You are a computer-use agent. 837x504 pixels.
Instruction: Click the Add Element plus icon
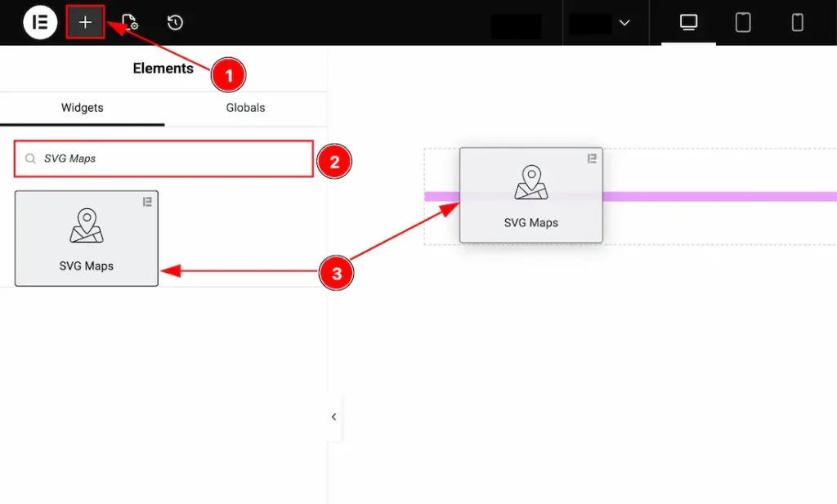click(85, 22)
